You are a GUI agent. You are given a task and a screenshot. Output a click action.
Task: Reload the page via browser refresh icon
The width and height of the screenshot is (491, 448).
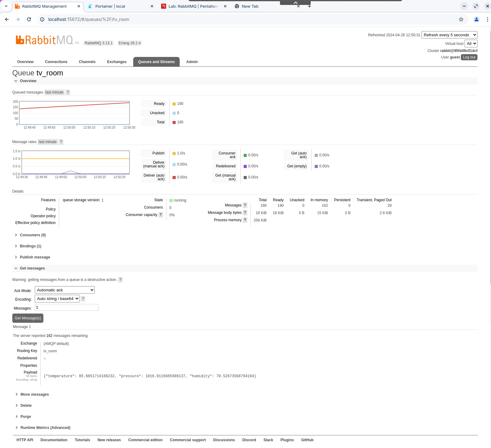[29, 19]
